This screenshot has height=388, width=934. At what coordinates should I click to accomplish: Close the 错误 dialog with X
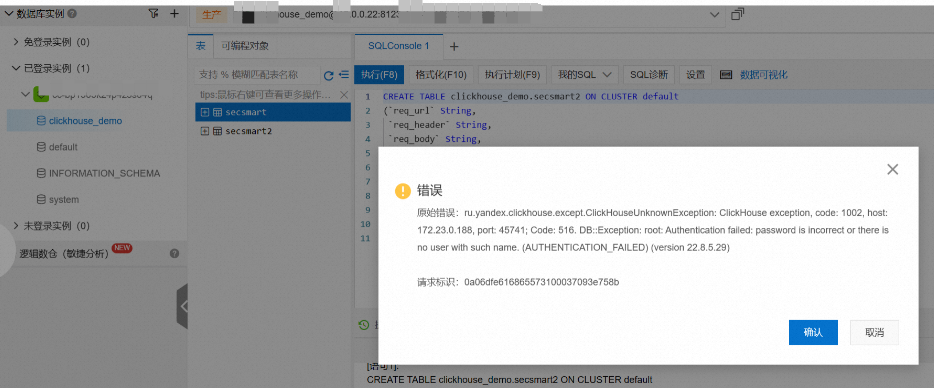pos(892,169)
